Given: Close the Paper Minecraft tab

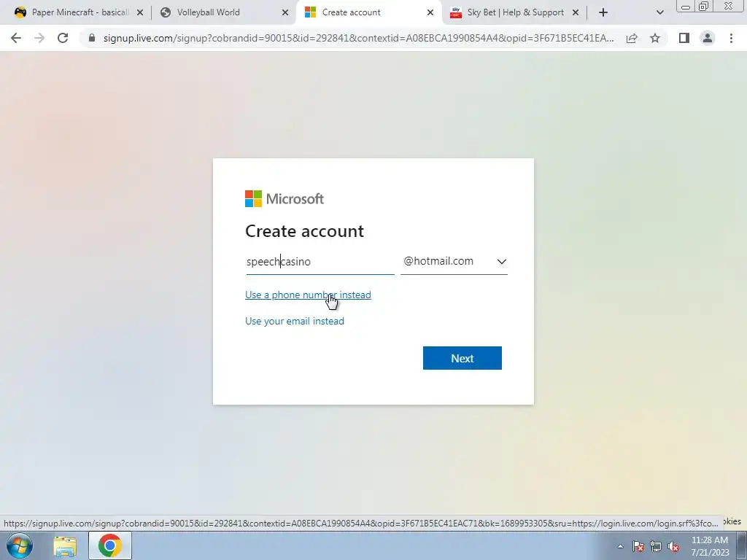Looking at the screenshot, I should pyautogui.click(x=140, y=13).
